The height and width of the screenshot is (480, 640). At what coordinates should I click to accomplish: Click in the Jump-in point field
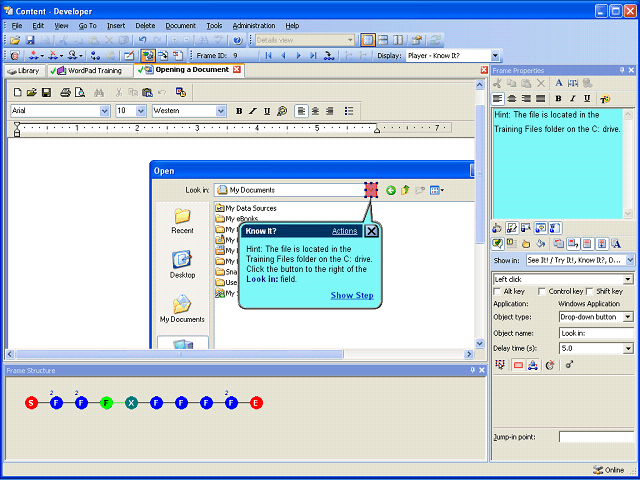[596, 437]
